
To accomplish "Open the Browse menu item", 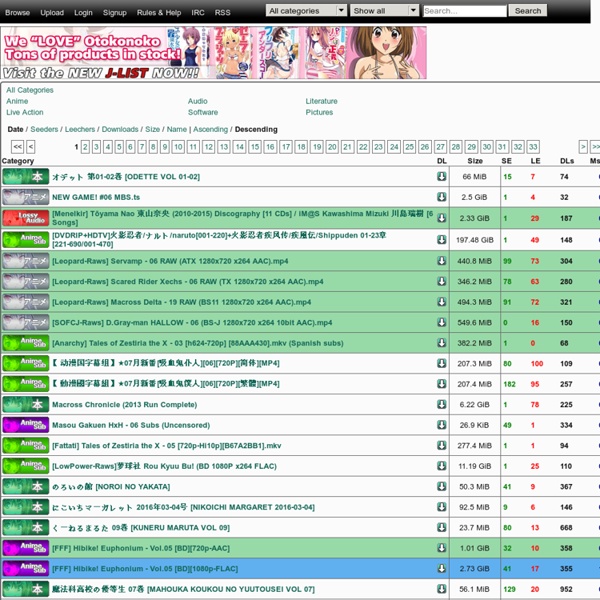I will (x=18, y=13).
